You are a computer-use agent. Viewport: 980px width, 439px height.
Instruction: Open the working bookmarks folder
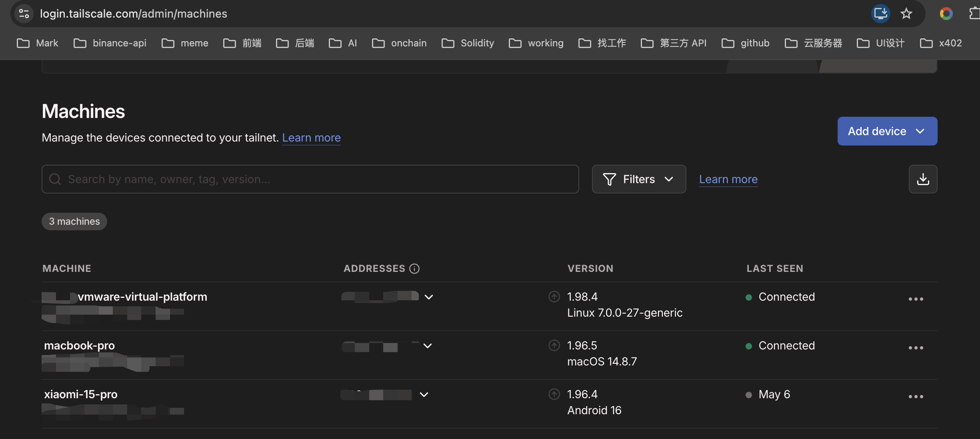point(536,43)
